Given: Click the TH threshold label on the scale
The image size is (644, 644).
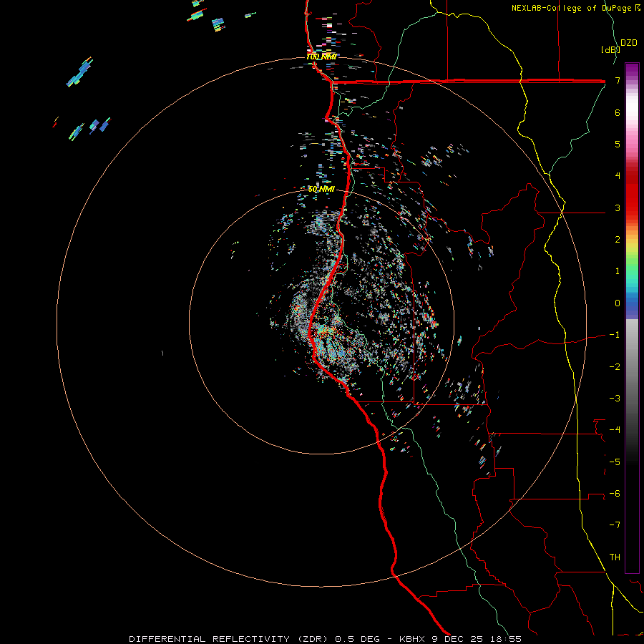Looking at the screenshot, I should (615, 557).
